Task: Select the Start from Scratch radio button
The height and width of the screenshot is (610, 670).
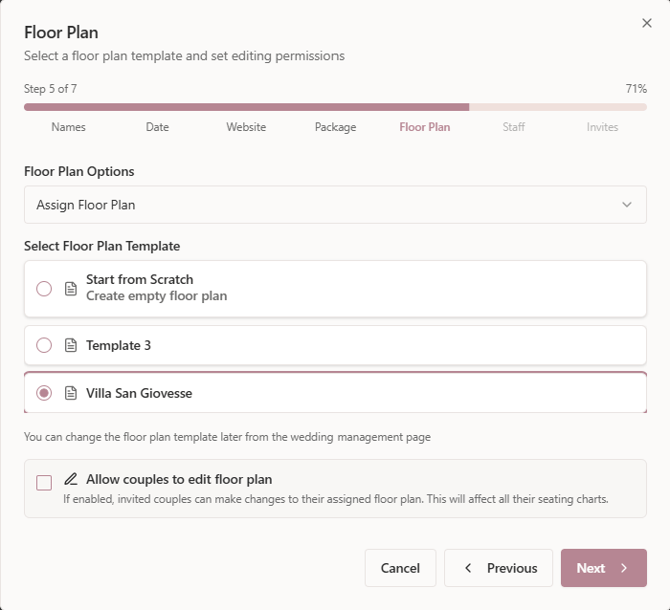Action: (x=44, y=289)
